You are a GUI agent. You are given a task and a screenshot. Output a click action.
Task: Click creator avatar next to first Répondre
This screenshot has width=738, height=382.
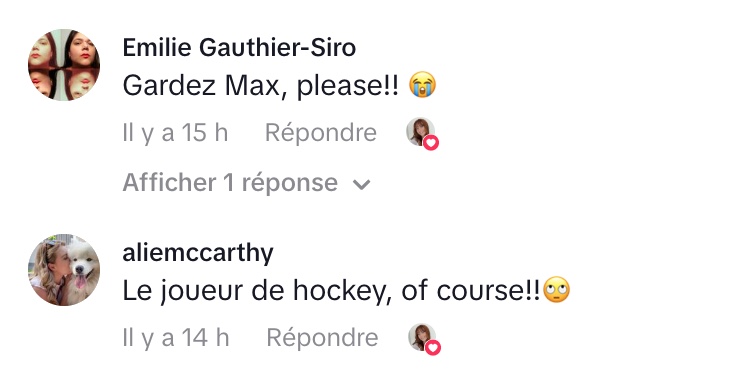coord(420,131)
